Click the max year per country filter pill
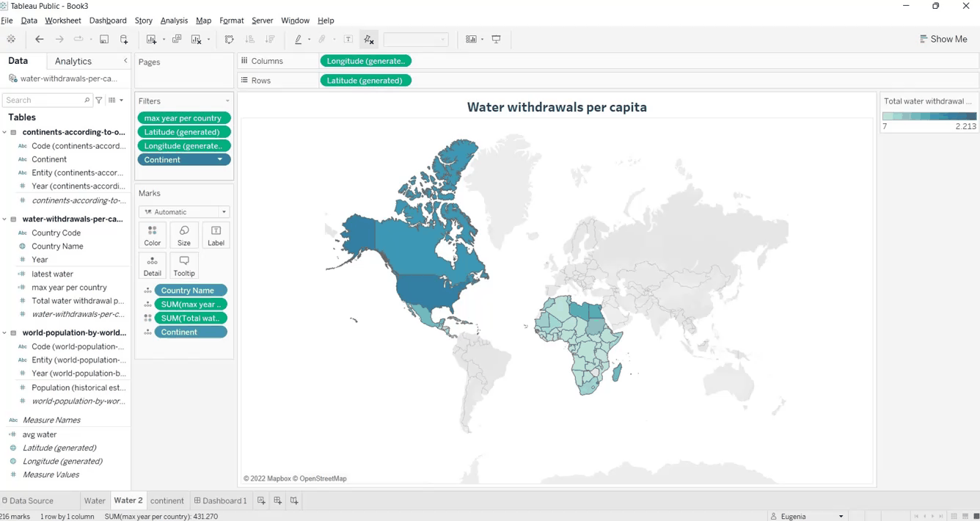Image resolution: width=980 pixels, height=521 pixels. coord(184,118)
